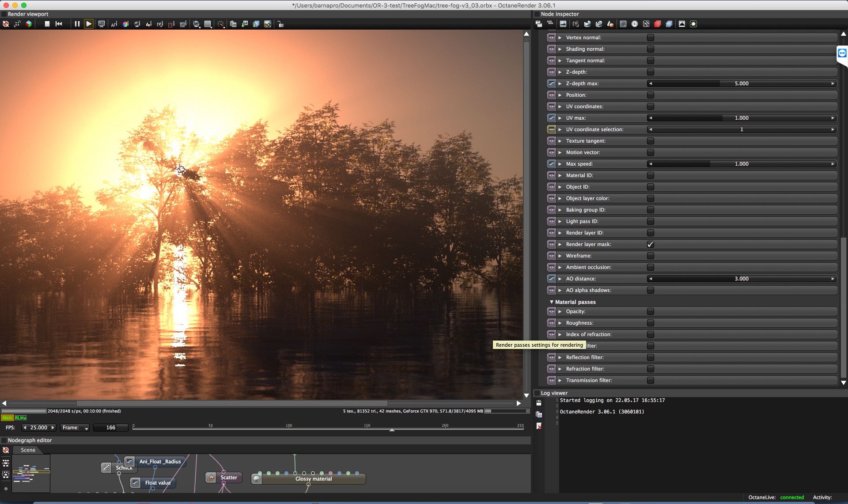
Task: Open the camera node in Node inspector
Action: click(x=575, y=24)
